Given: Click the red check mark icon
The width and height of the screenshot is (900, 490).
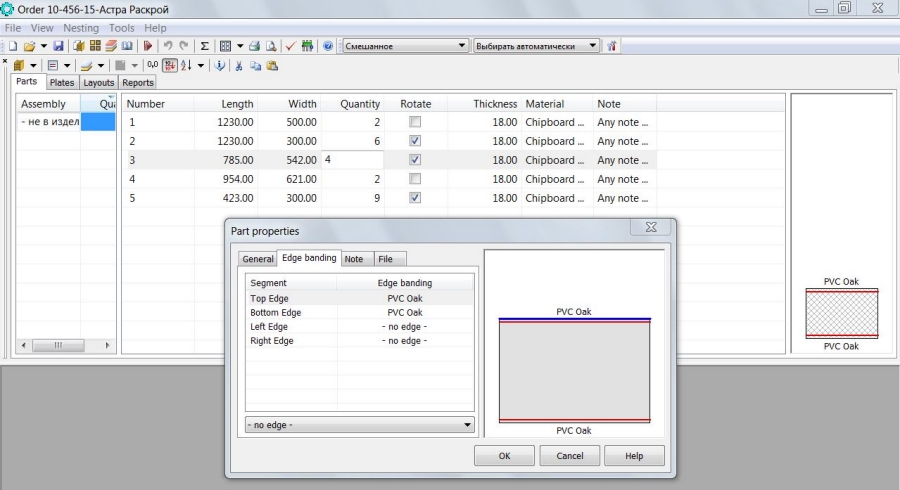Looking at the screenshot, I should click(290, 46).
